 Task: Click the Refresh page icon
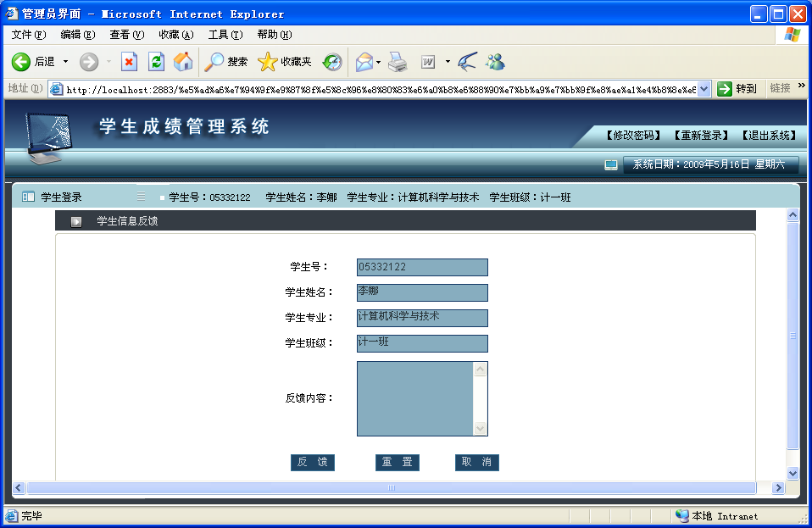point(156,62)
